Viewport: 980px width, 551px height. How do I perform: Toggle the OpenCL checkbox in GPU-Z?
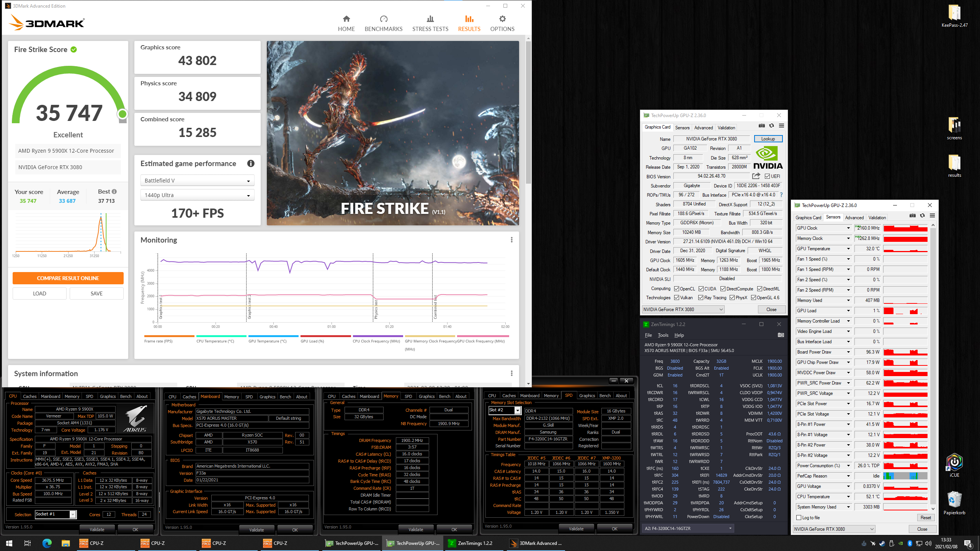(677, 289)
